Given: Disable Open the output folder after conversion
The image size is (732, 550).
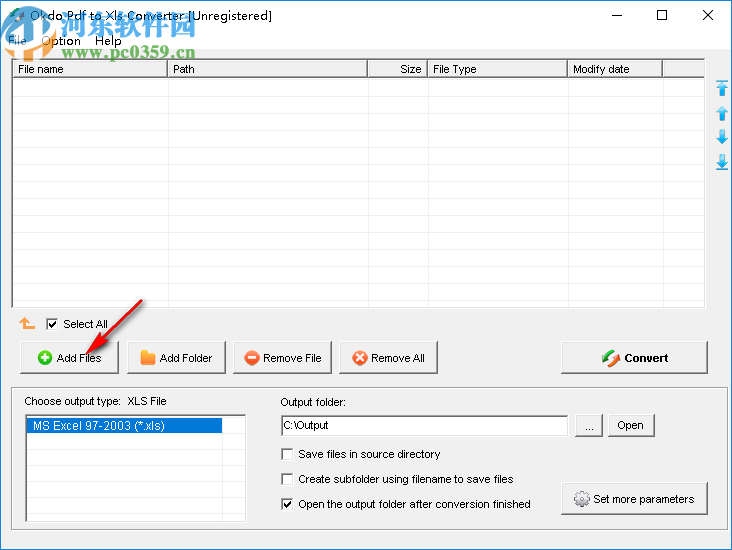Looking at the screenshot, I should [x=287, y=504].
